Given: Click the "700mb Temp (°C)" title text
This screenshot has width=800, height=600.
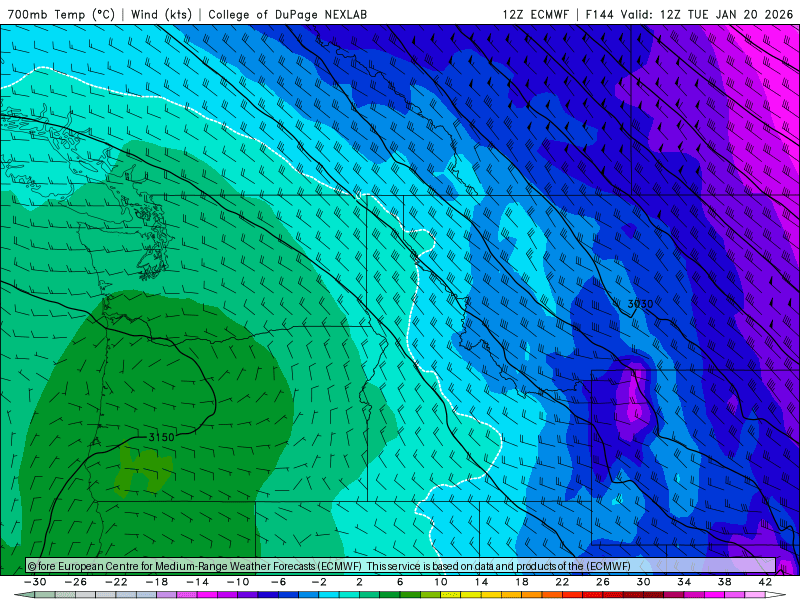Looking at the screenshot, I should pyautogui.click(x=61, y=14).
